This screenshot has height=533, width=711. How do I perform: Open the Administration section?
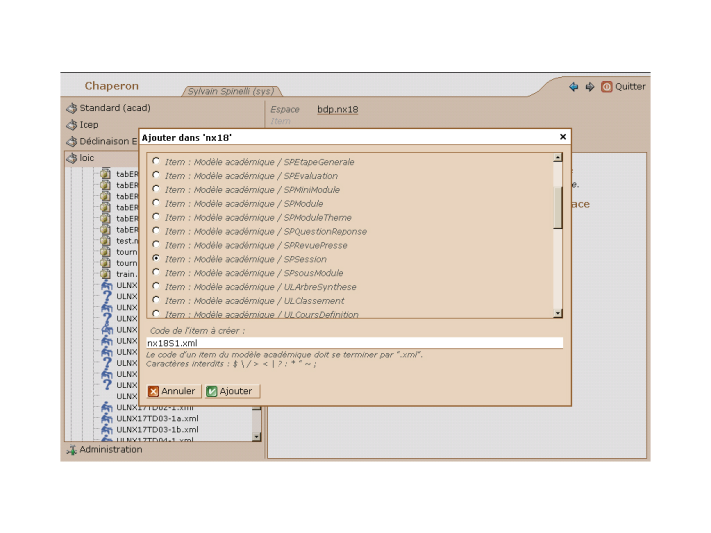pos(111,450)
